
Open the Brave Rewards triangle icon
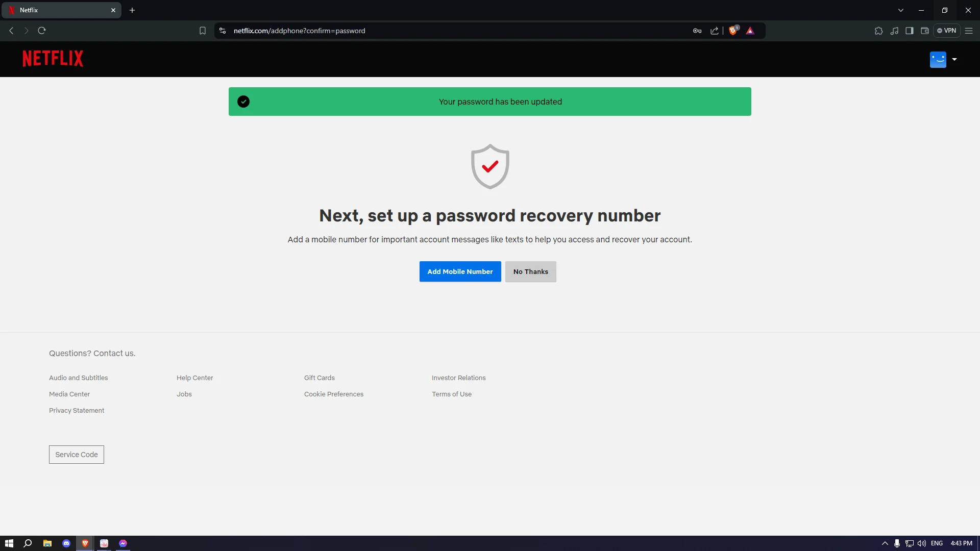pos(750,31)
